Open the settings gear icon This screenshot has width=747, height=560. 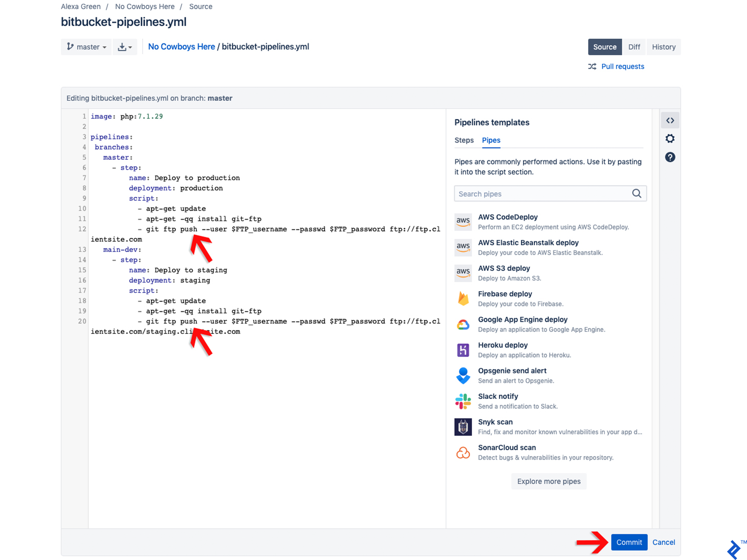tap(670, 139)
